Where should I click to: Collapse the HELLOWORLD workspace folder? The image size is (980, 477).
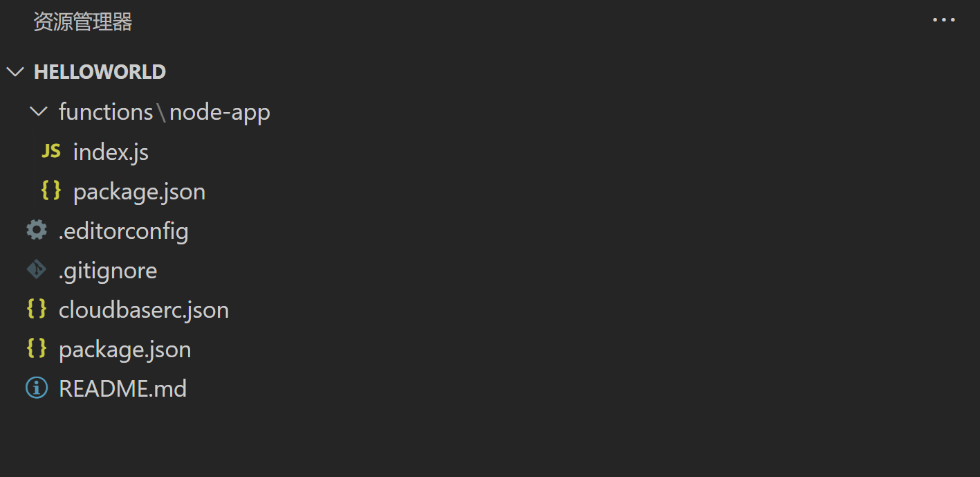coord(15,71)
